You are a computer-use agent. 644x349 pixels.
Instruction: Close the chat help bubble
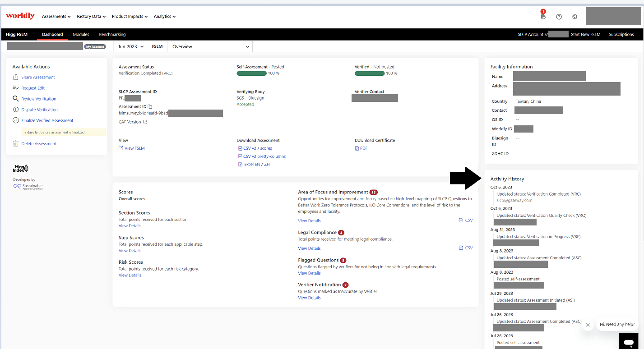coord(588,325)
